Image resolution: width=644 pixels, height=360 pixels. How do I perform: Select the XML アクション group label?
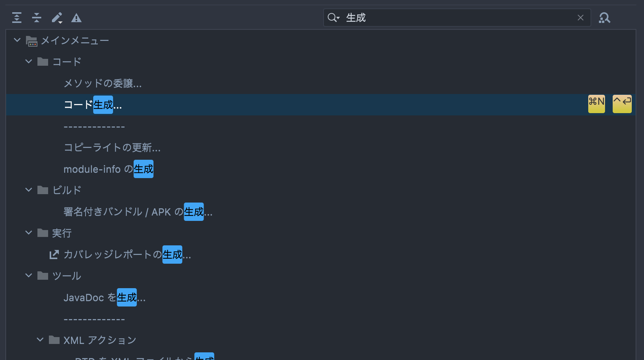point(100,340)
